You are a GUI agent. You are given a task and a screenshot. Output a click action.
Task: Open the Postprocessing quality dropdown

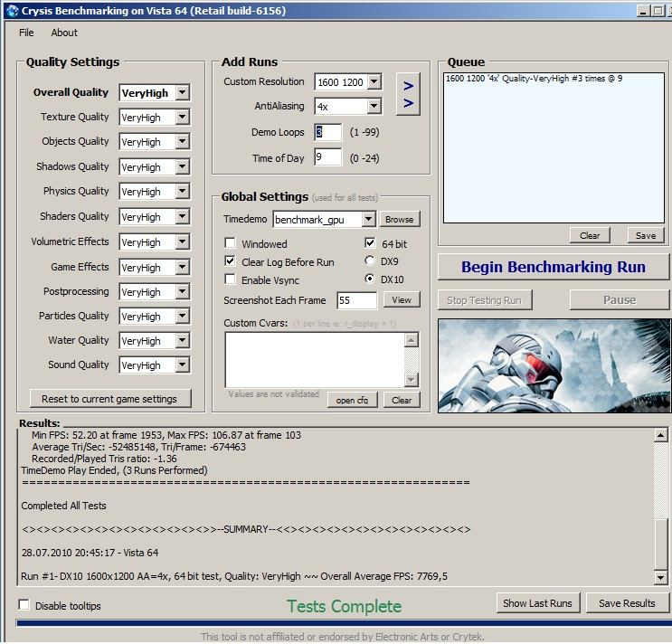[x=182, y=291]
